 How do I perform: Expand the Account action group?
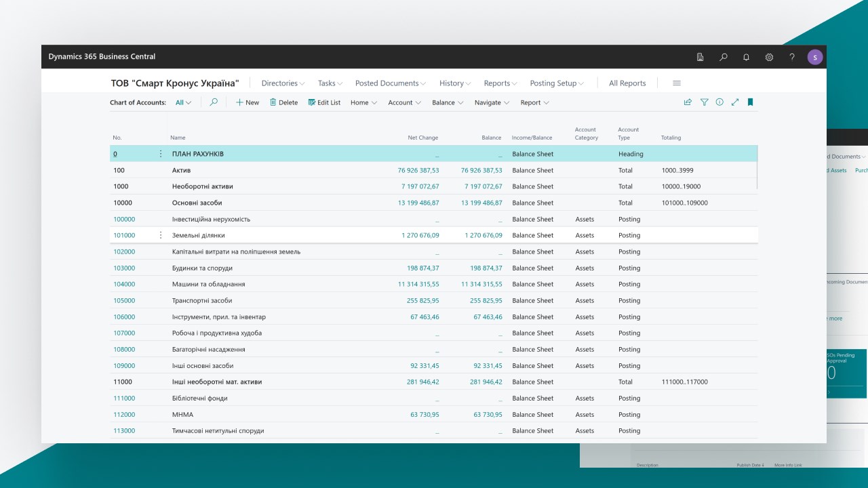tap(404, 103)
